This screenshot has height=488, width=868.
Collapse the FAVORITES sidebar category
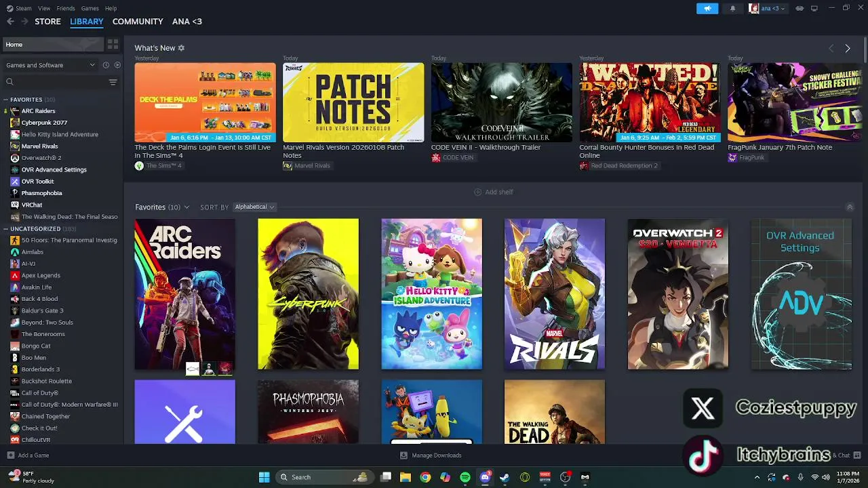coord(5,100)
